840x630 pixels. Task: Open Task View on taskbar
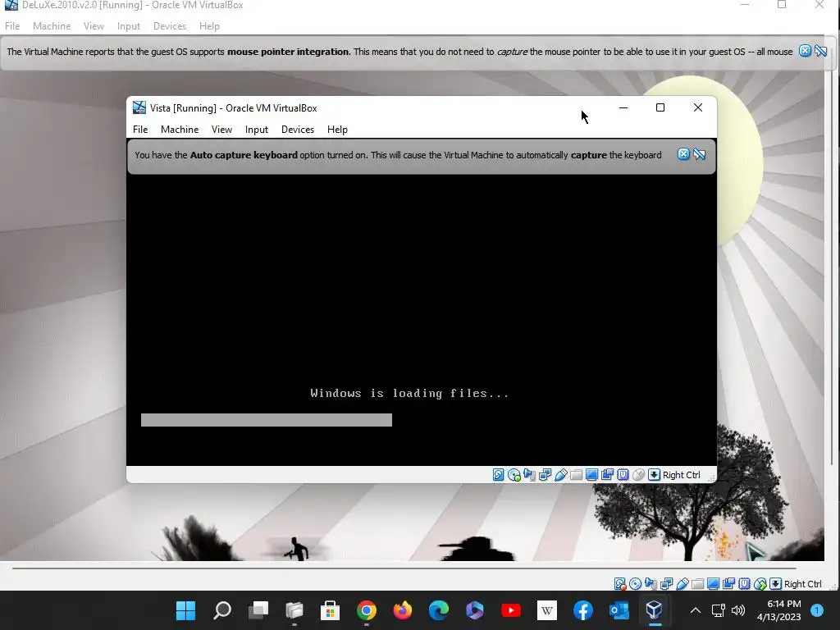click(258, 610)
